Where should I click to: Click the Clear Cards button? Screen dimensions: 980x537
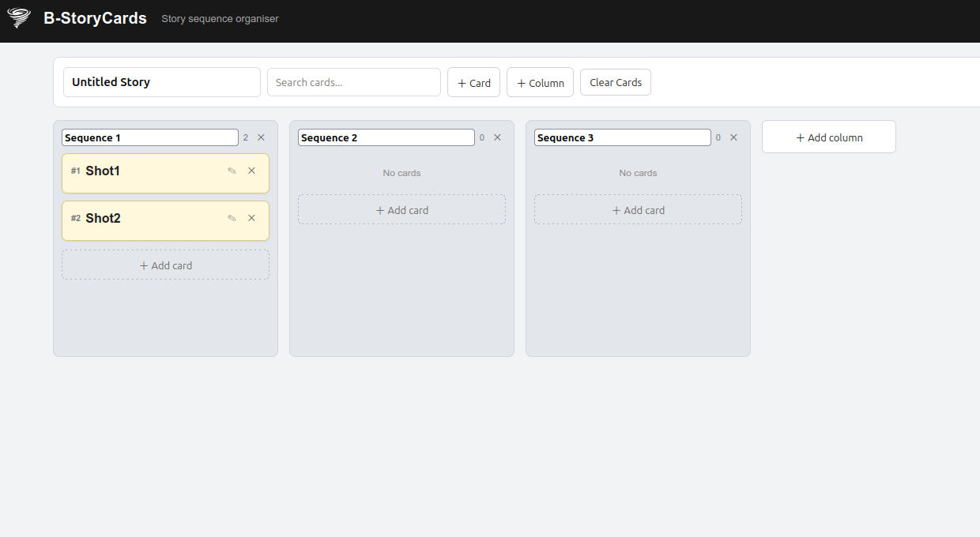pos(616,82)
